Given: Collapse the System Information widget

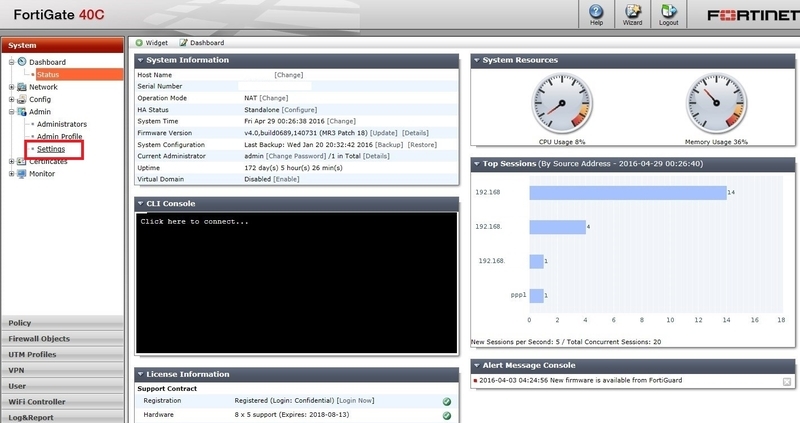Looking at the screenshot, I should pyautogui.click(x=140, y=60).
